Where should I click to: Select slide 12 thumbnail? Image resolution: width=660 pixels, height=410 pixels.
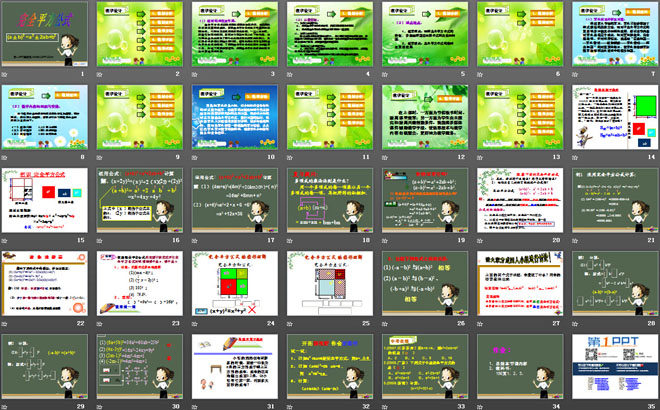(x=425, y=117)
